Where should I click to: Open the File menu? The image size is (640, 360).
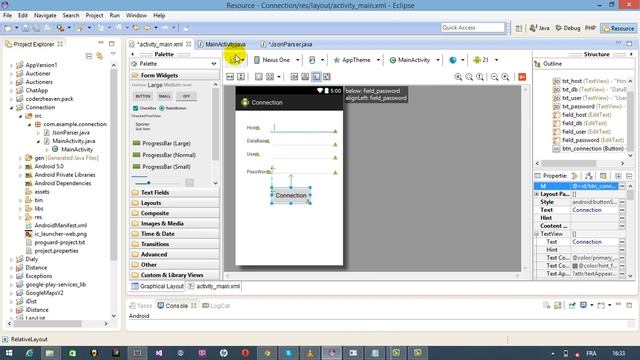click(7, 16)
